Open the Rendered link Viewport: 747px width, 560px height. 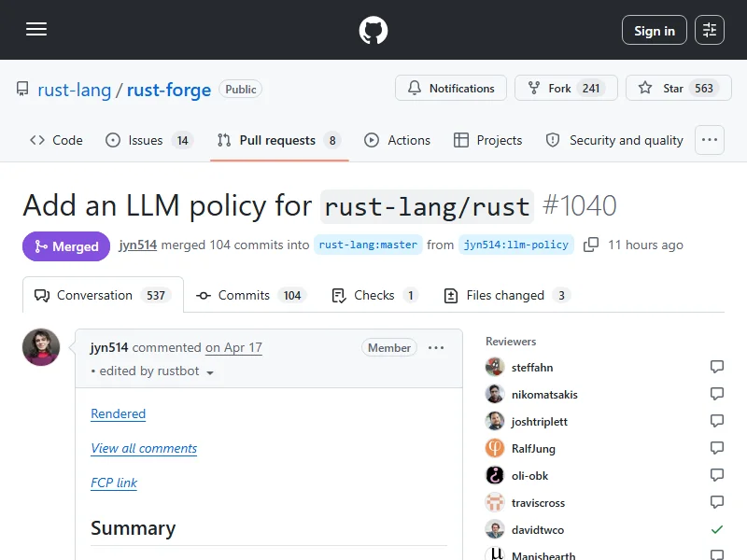[x=119, y=413]
